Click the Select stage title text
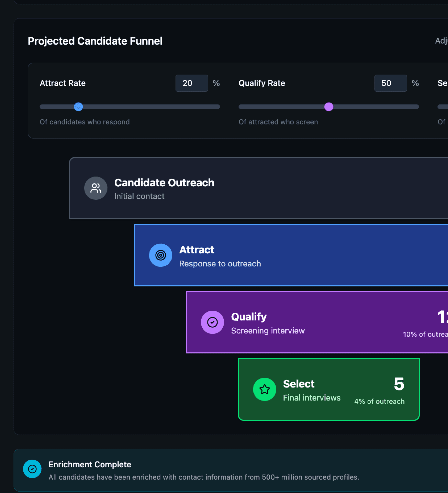 (298, 384)
